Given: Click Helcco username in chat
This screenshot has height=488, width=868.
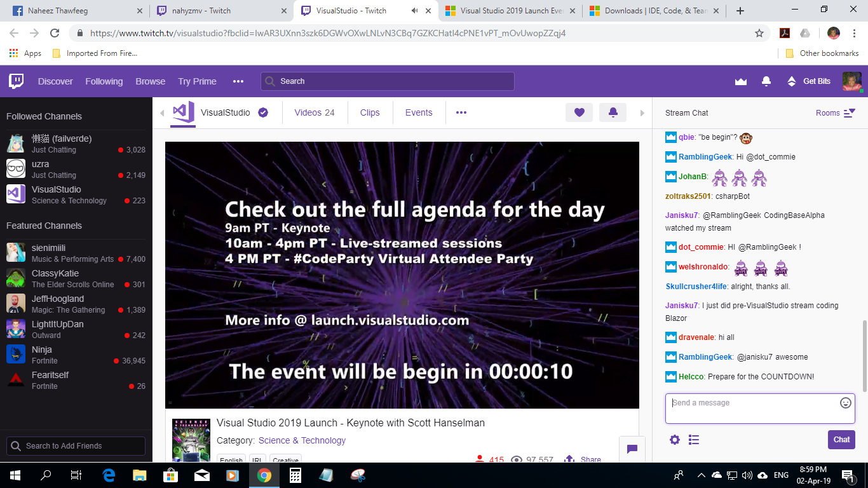Looking at the screenshot, I should 691,377.
